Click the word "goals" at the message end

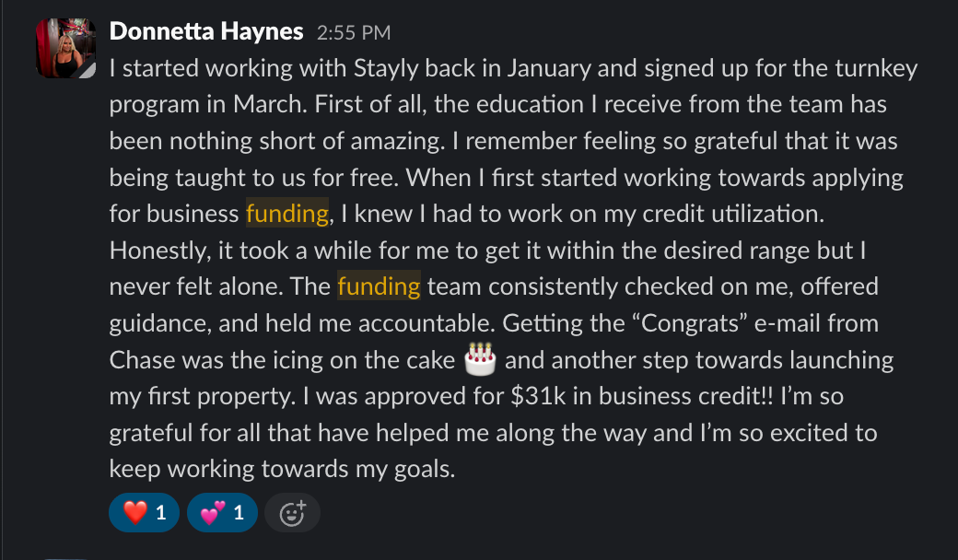pos(420,469)
